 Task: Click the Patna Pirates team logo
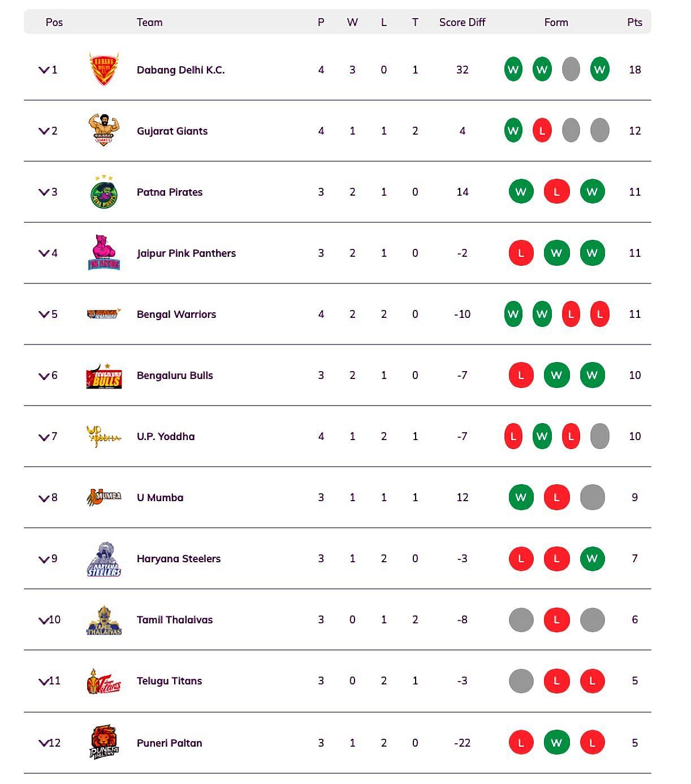104,192
